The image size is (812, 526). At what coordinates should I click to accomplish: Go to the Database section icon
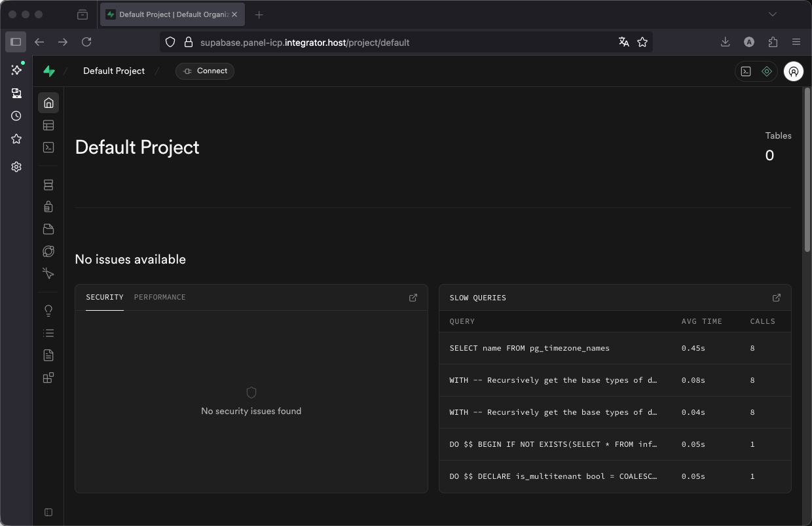pyautogui.click(x=48, y=185)
